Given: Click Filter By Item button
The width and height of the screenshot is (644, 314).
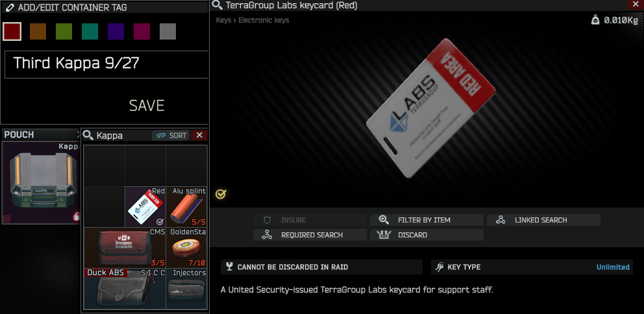Looking at the screenshot, I should pyautogui.click(x=427, y=220).
